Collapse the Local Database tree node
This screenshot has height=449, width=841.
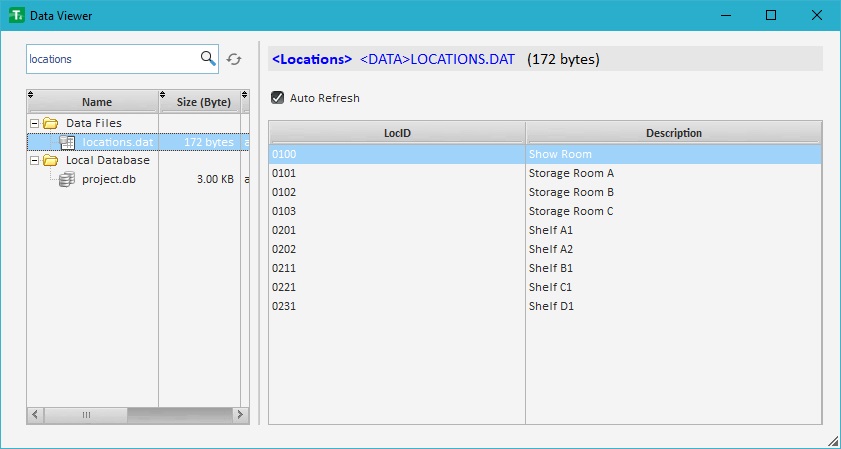[35, 160]
